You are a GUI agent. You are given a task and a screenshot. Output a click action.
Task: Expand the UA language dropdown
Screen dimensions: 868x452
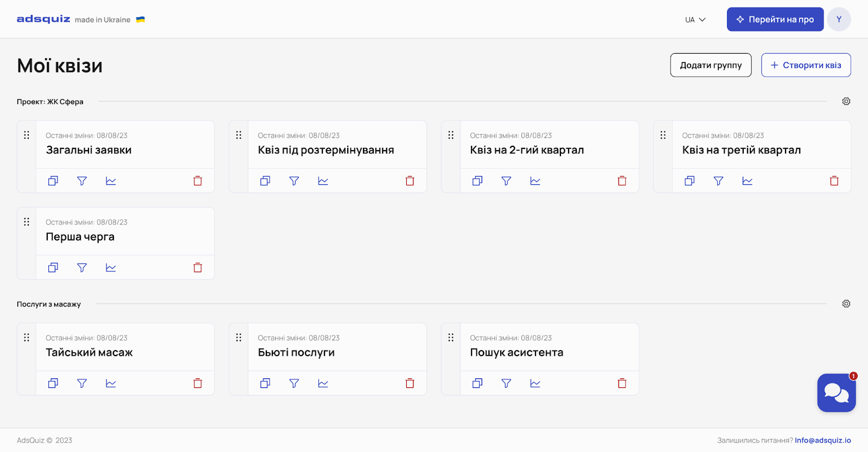pos(695,20)
